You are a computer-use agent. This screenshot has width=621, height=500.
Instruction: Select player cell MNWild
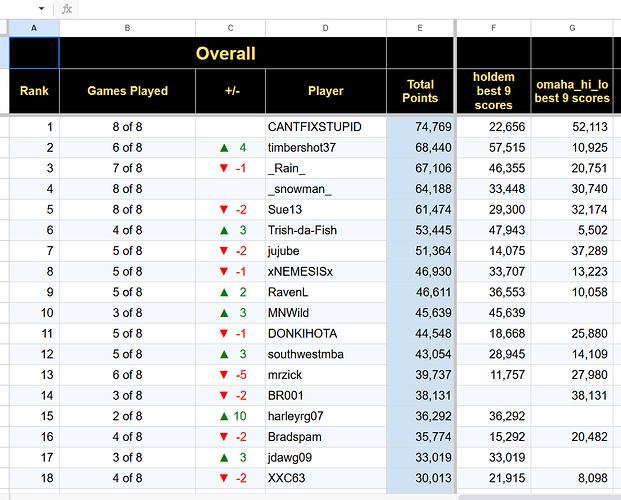(326, 313)
